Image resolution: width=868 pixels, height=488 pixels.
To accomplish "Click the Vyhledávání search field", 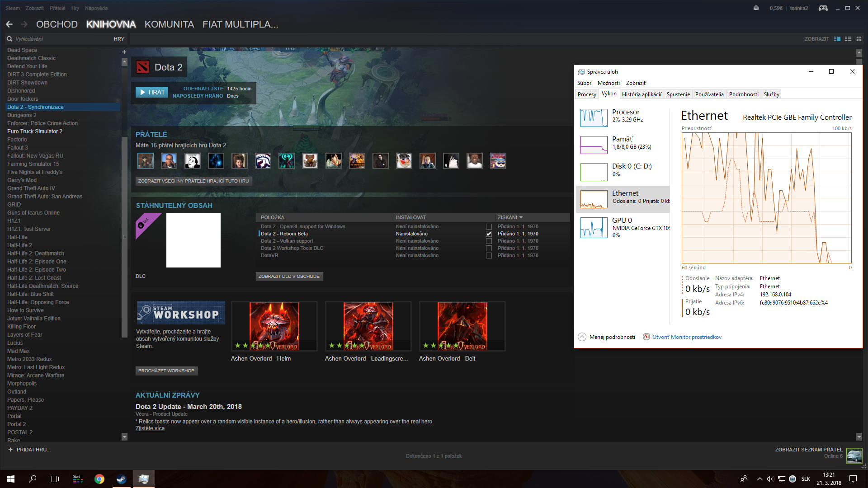I will click(x=59, y=39).
